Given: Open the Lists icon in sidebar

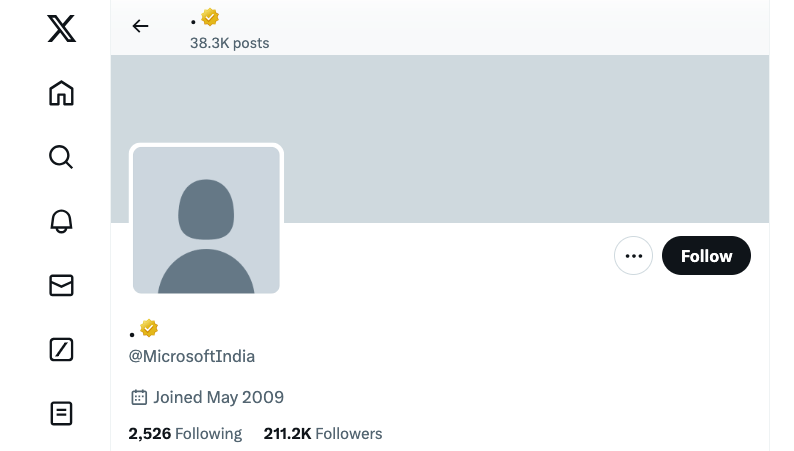Looking at the screenshot, I should 61,413.
